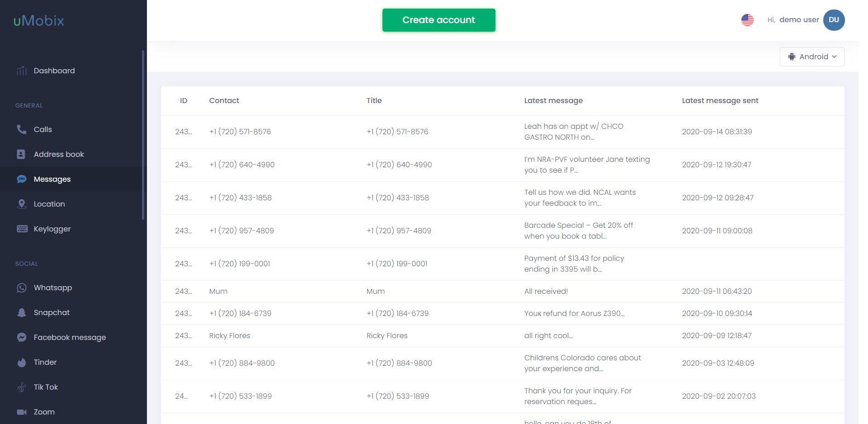
Task: Click the Snapchat ghost icon
Action: pos(22,313)
